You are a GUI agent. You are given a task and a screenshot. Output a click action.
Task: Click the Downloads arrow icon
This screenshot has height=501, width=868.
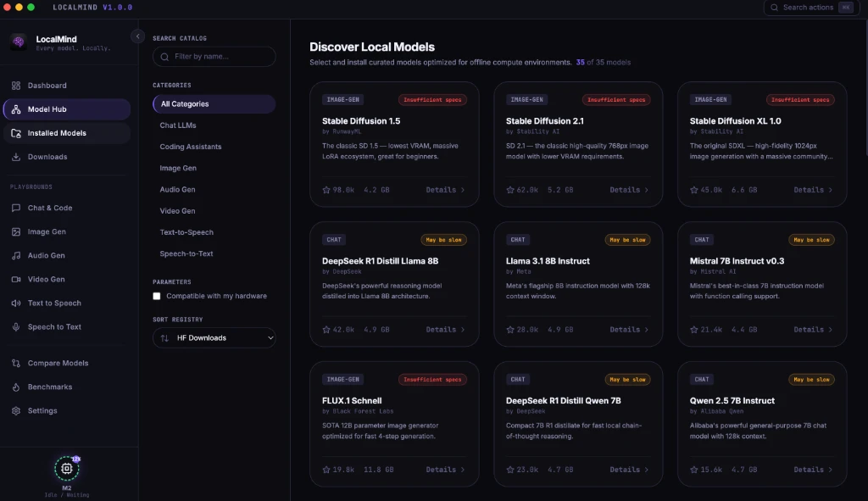[x=16, y=157]
